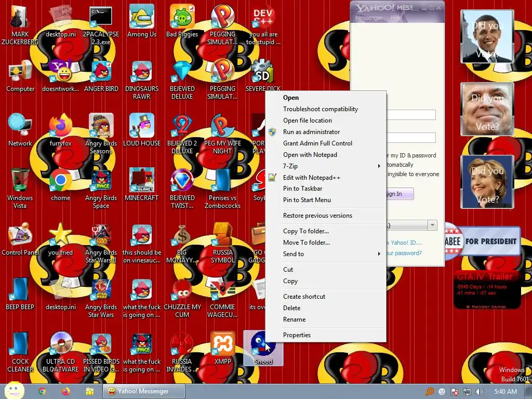This screenshot has height=399, width=532.
Task: Open the BIG MONAYY money bag icon
Action: point(182,243)
